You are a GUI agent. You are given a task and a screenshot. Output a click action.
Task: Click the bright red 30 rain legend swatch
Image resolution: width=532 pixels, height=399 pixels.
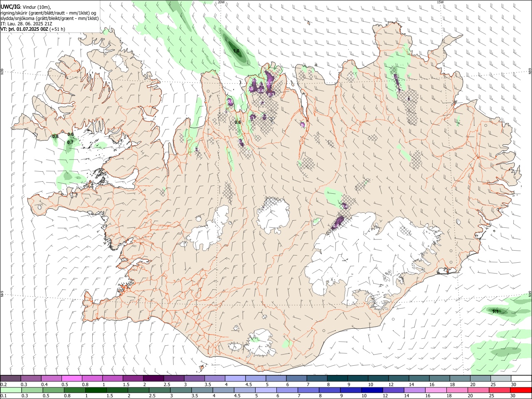coord(521,390)
